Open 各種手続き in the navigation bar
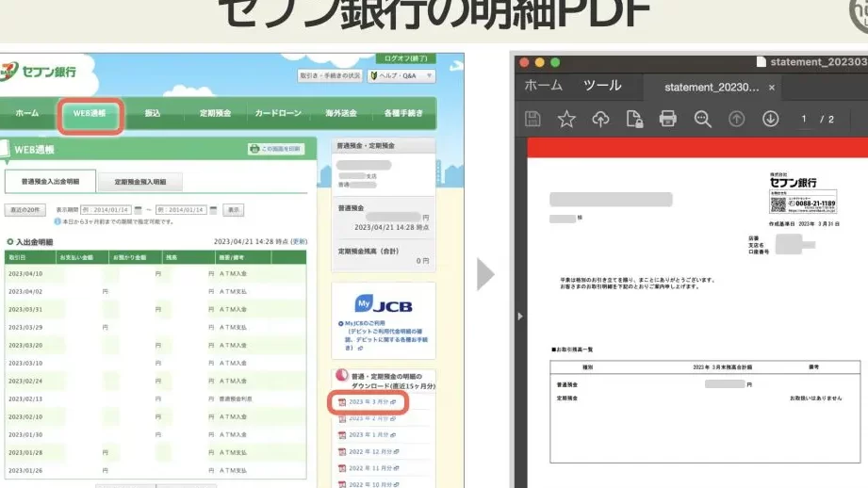The height and width of the screenshot is (488, 868). click(x=403, y=113)
